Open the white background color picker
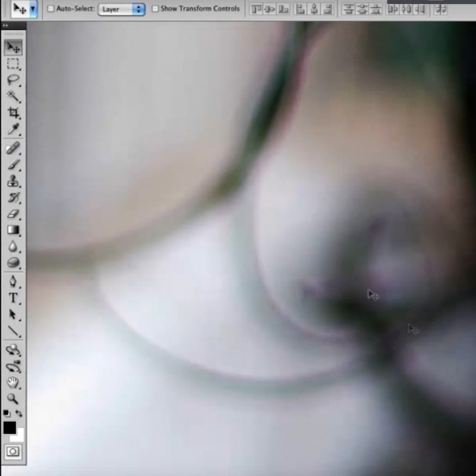476x476 pixels. tap(19, 437)
